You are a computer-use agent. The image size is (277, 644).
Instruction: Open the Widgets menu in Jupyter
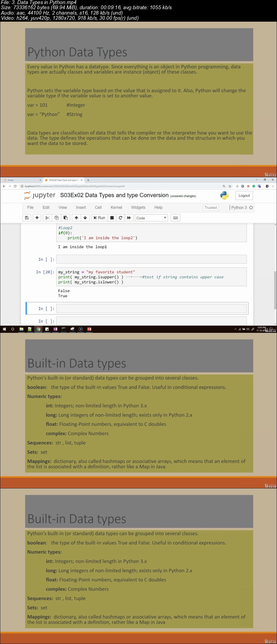pos(138,208)
